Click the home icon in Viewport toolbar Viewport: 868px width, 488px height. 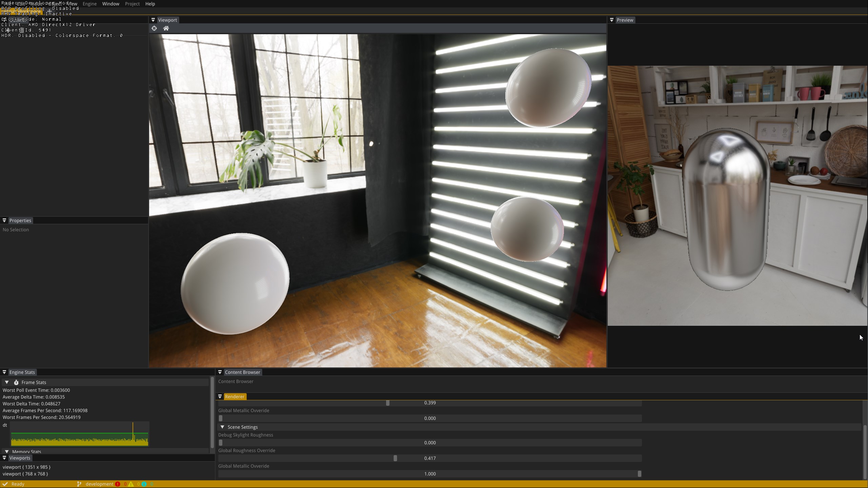(166, 28)
